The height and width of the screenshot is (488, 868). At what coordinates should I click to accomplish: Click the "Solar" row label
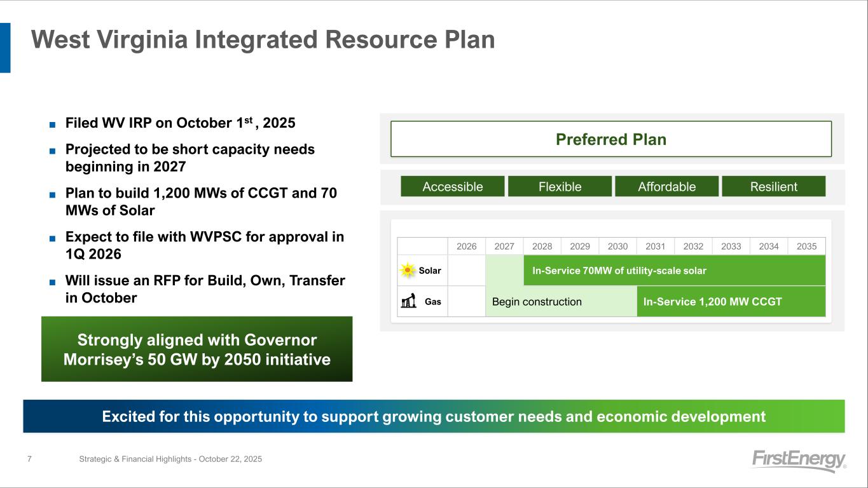[x=430, y=271]
